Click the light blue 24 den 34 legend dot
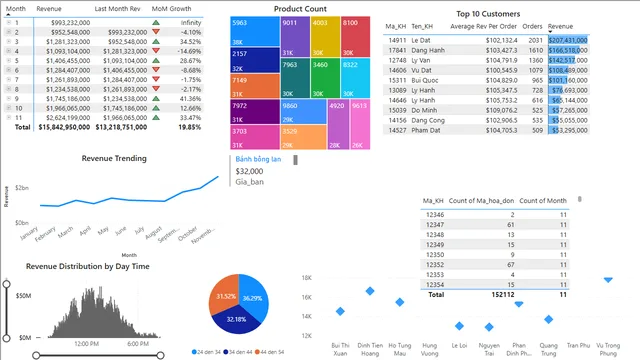 194,352
